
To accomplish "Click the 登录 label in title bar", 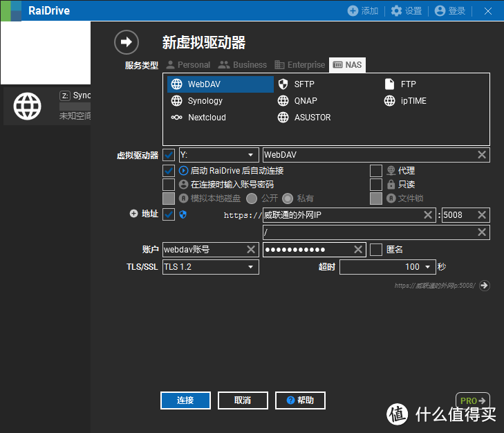I will [x=457, y=10].
